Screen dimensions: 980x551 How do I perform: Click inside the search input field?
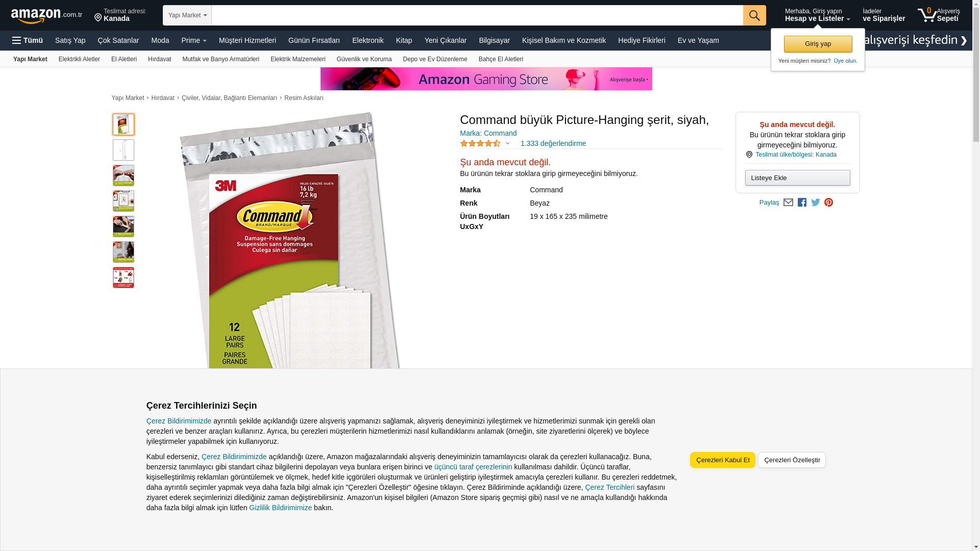477,15
